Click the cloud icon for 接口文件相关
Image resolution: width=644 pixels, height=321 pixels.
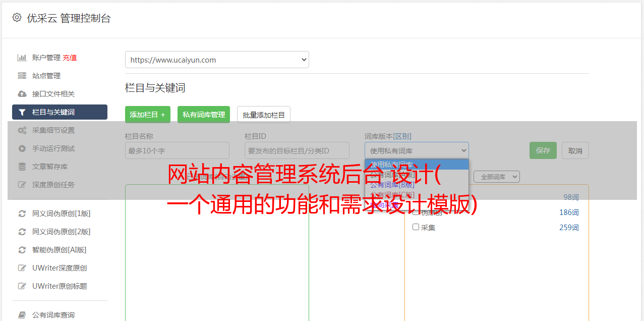[x=22, y=94]
